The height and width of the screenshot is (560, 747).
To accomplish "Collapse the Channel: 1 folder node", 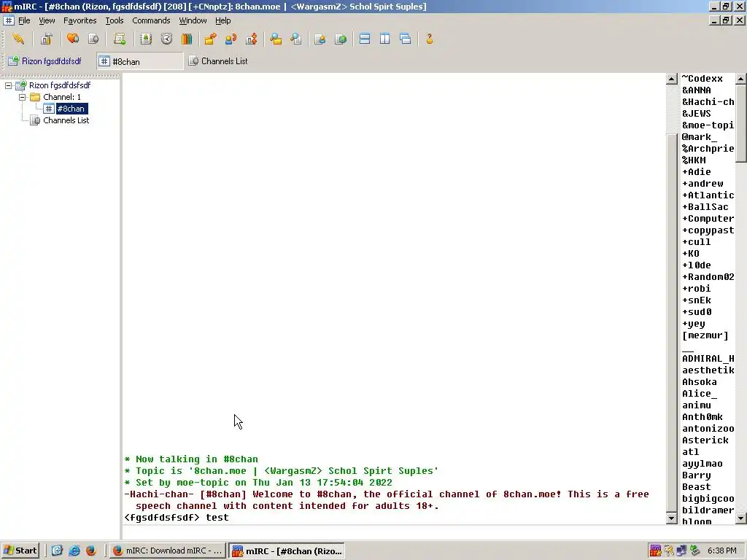I will (23, 97).
